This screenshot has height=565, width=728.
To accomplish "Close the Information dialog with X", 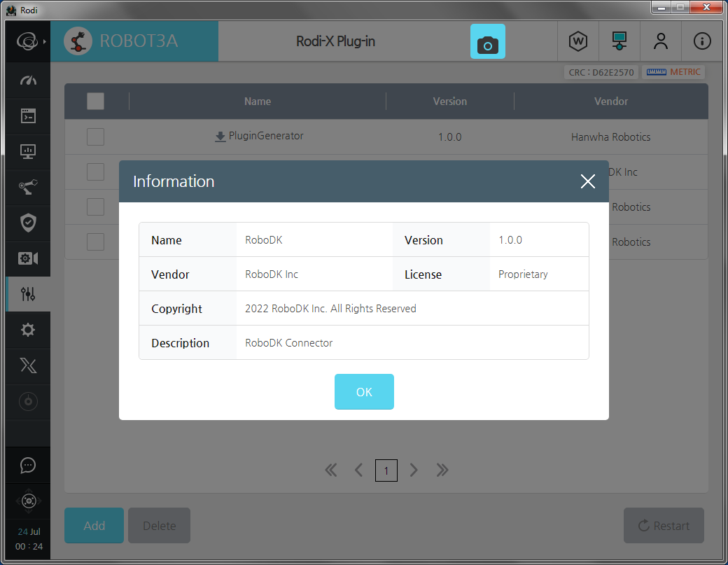I will coord(587,181).
